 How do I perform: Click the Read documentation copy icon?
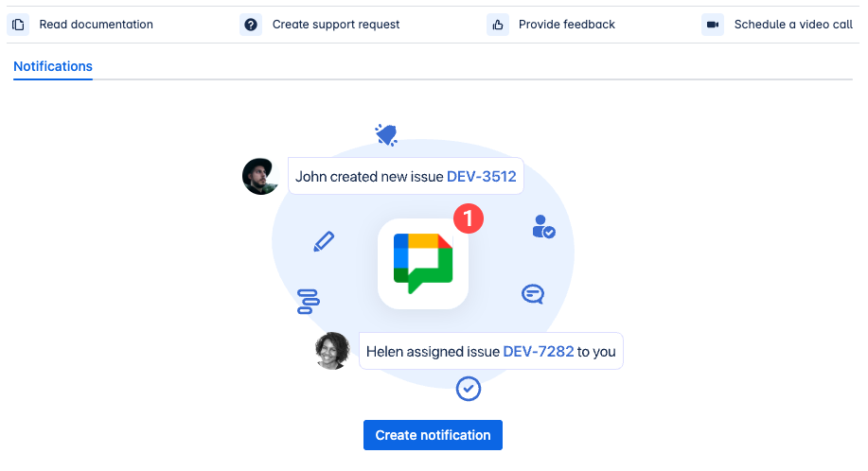coord(18,25)
